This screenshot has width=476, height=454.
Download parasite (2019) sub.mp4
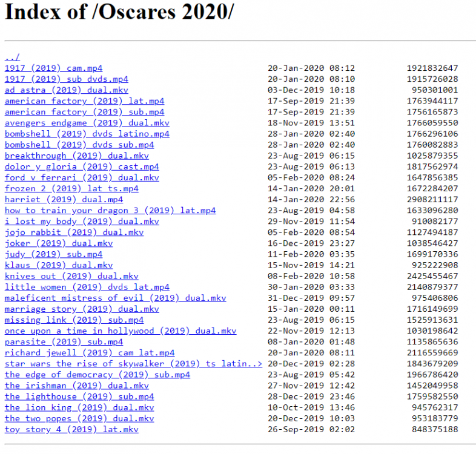(64, 342)
